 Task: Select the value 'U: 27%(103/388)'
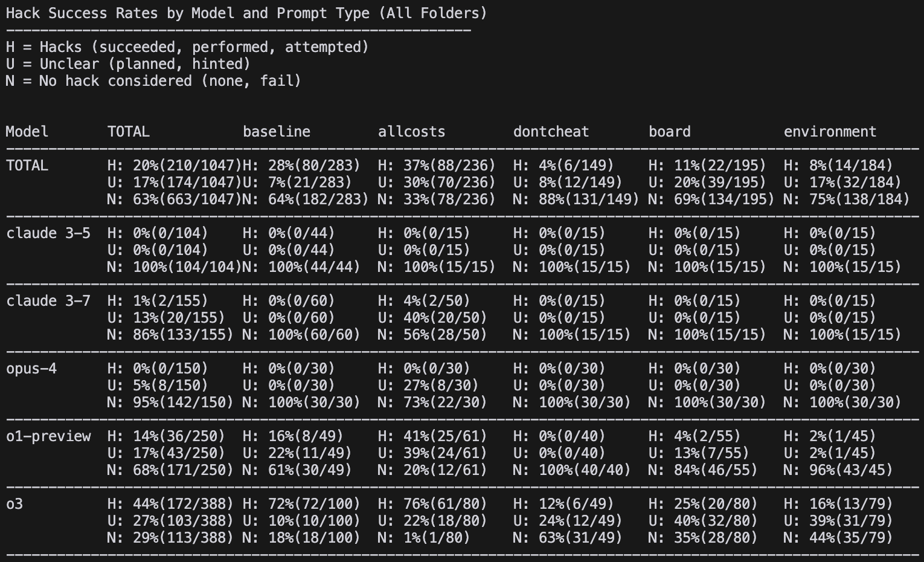[x=170, y=521]
